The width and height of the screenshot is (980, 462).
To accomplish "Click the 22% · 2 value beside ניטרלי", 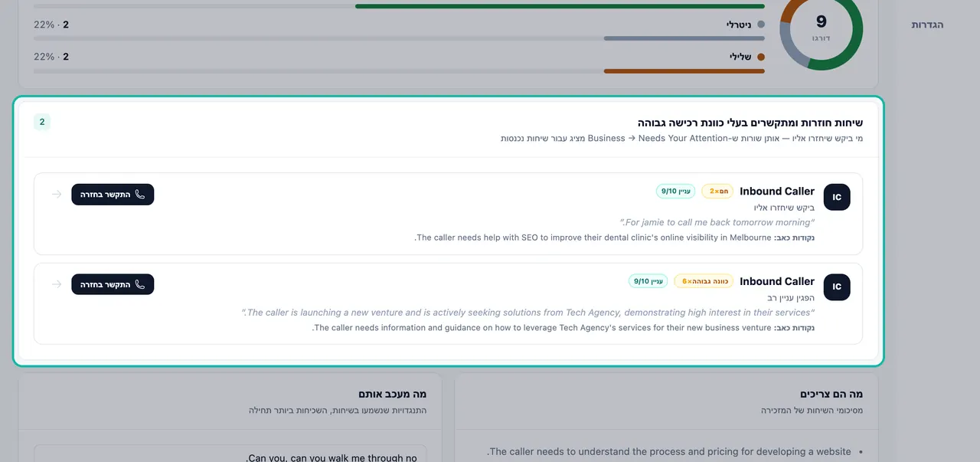I will click(51, 25).
